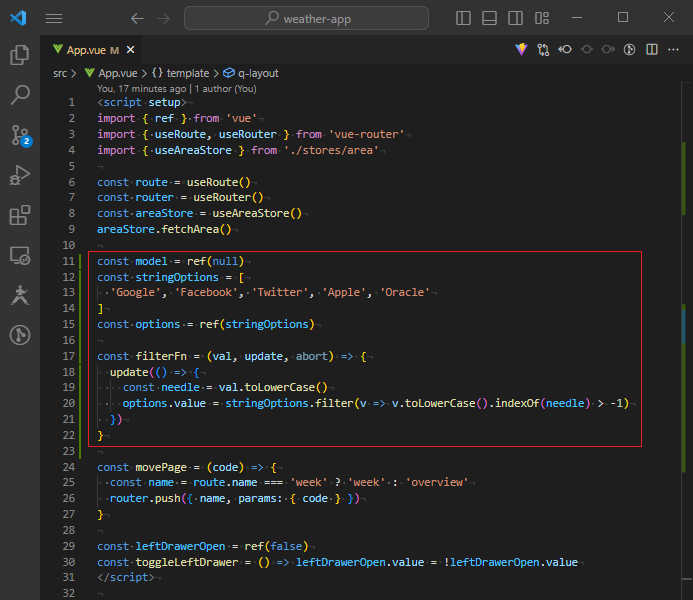Click the App.vue breadcrumb segment

pos(118,73)
